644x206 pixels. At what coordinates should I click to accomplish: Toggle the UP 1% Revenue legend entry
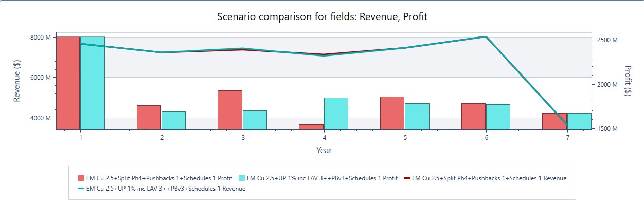(x=166, y=189)
